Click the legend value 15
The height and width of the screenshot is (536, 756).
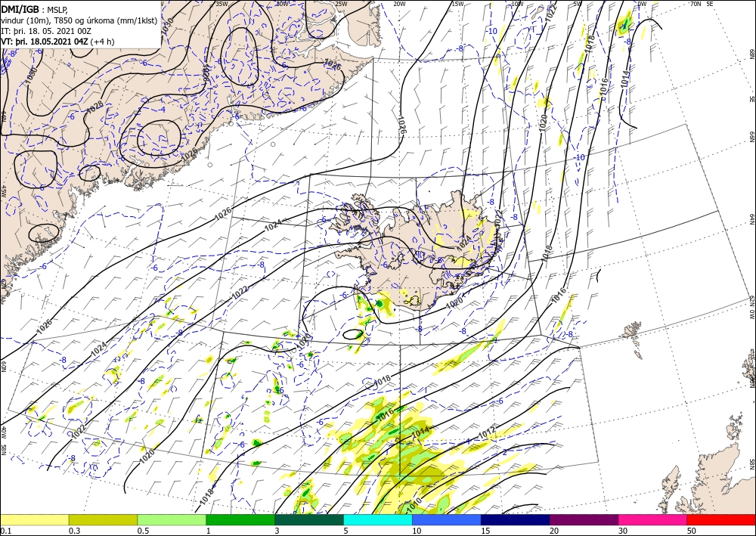pos(485,531)
